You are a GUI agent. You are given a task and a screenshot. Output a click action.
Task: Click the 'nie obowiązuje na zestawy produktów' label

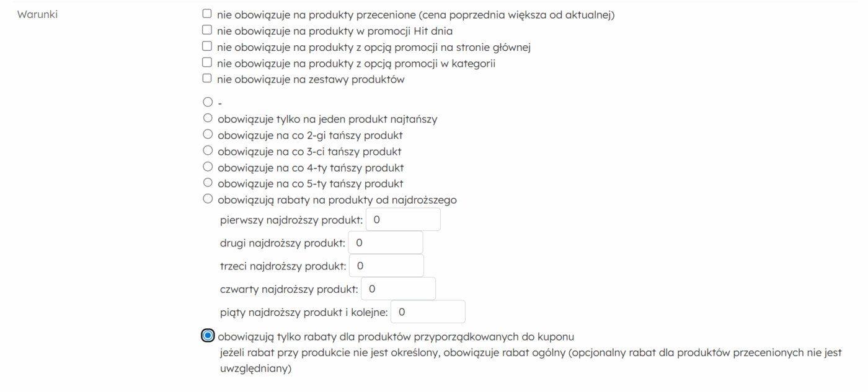[311, 79]
